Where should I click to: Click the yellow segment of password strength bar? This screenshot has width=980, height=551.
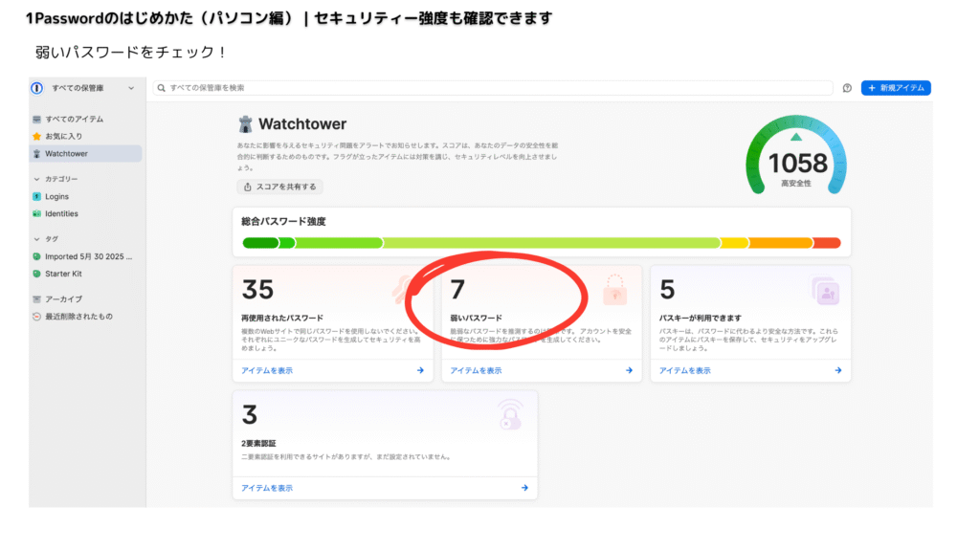734,243
